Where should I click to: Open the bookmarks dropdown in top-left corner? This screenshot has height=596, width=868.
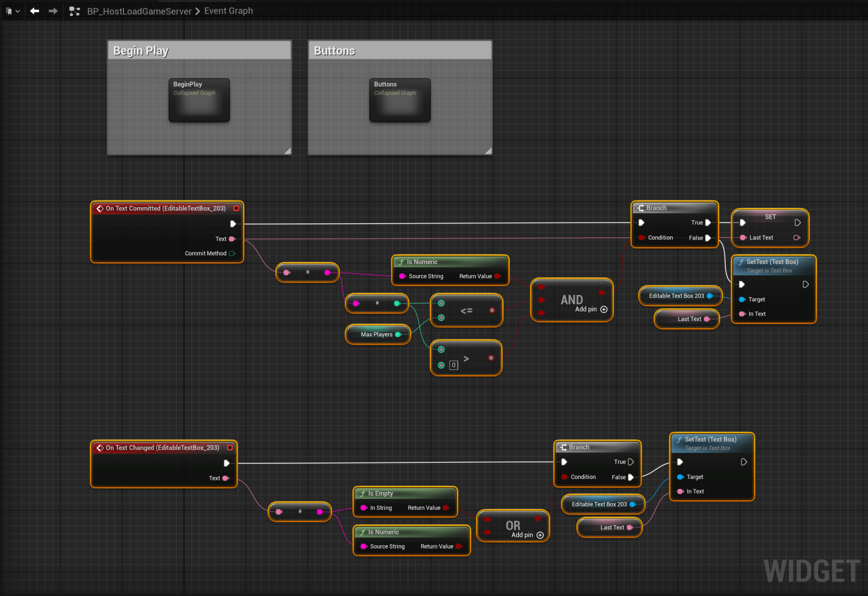(13, 11)
